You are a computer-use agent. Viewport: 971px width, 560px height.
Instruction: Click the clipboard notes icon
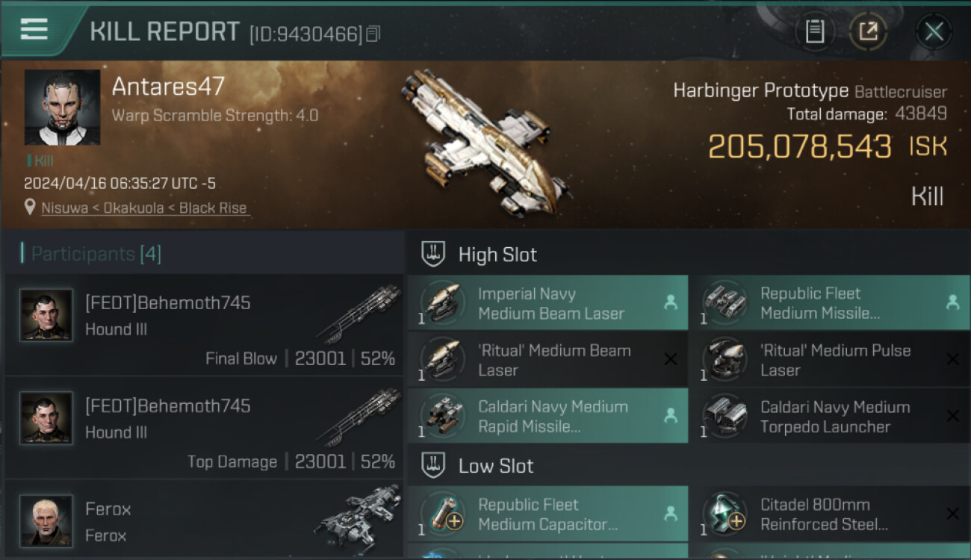[x=814, y=31]
